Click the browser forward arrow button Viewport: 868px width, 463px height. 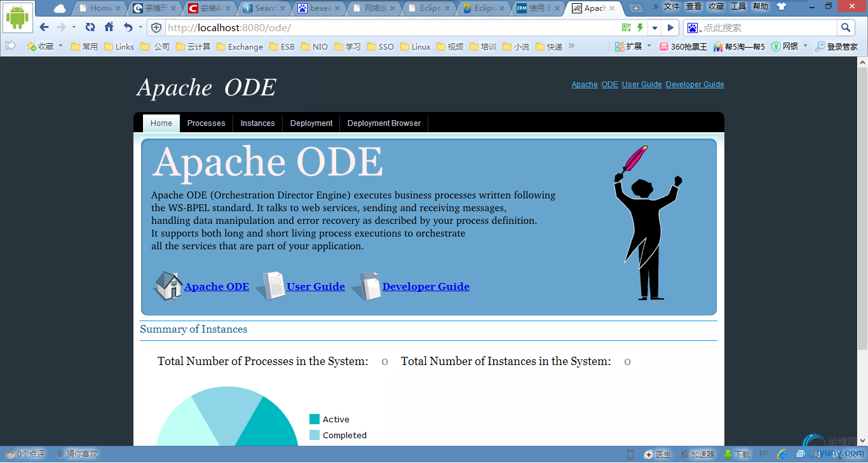point(61,27)
